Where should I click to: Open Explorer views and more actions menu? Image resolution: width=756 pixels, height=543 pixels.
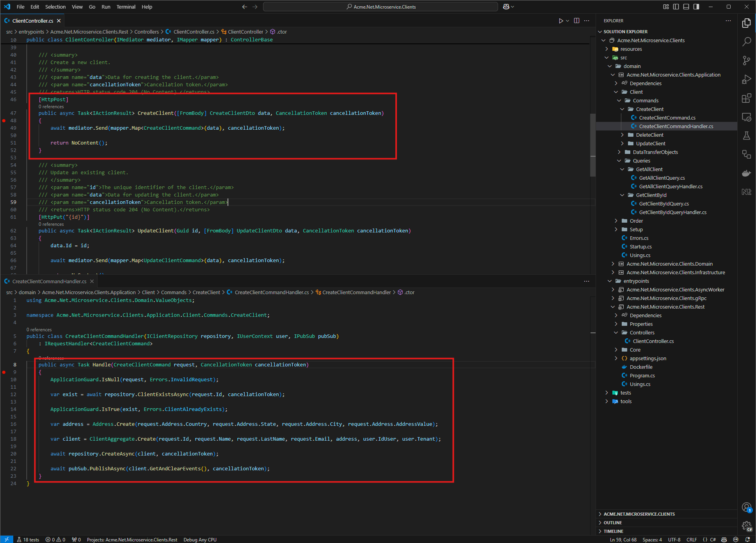728,21
